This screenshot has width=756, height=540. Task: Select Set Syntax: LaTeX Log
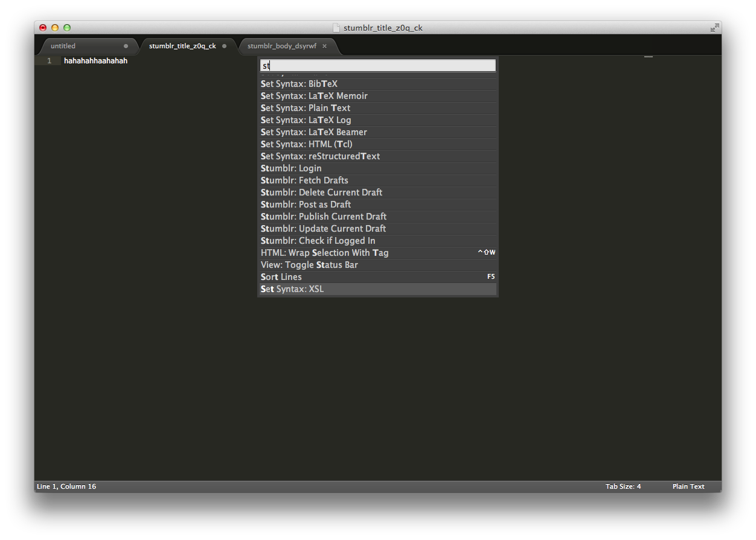pos(378,120)
